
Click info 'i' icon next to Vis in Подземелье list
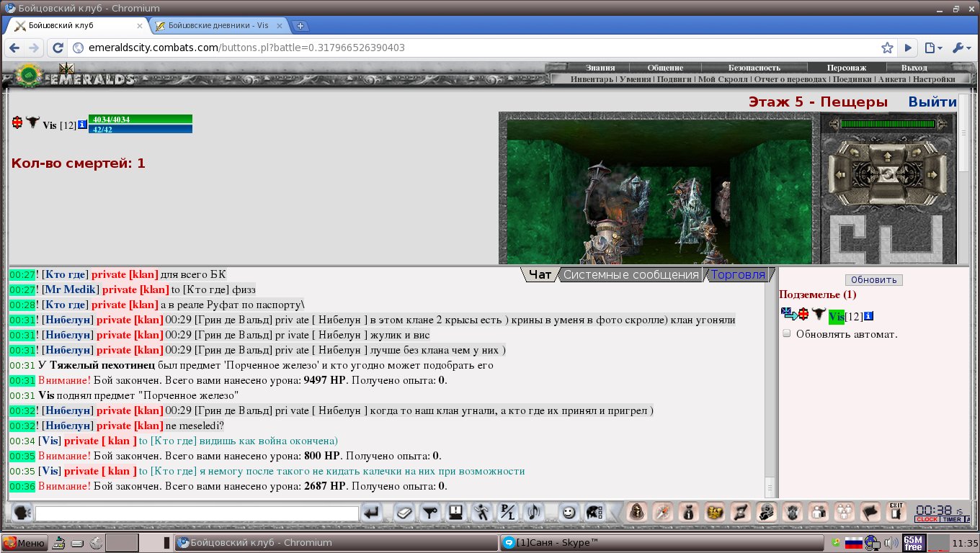coord(869,315)
